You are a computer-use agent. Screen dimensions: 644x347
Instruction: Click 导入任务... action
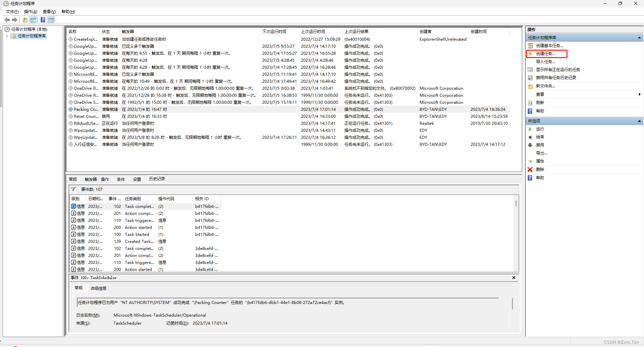pos(545,62)
